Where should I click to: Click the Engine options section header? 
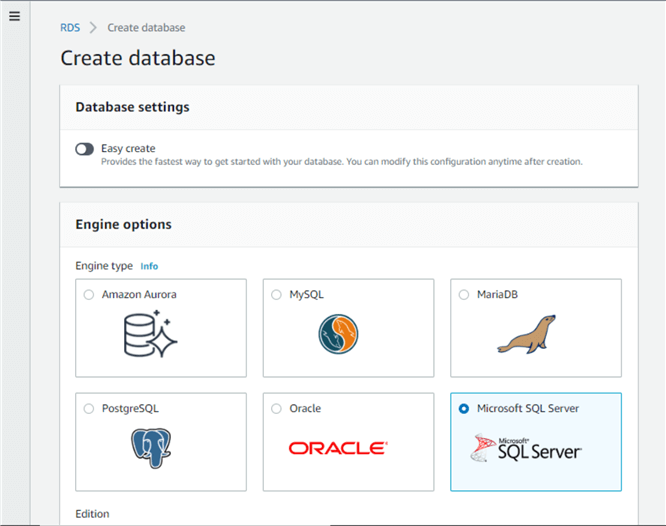tap(123, 225)
